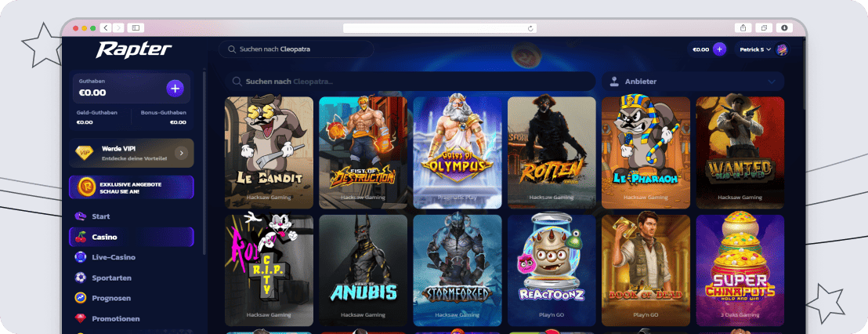
Task: Open the Patrick S account menu
Action: (x=761, y=49)
